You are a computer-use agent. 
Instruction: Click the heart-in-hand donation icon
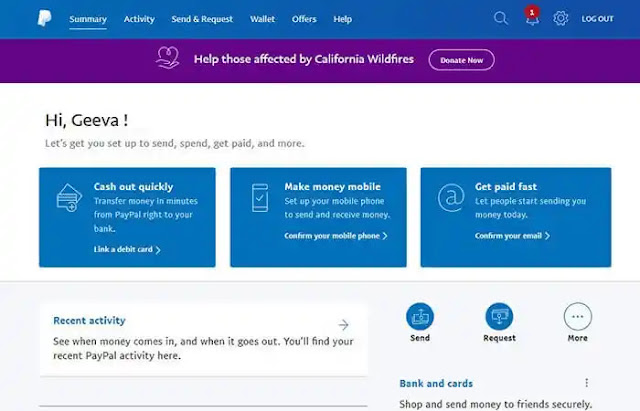pos(167,58)
